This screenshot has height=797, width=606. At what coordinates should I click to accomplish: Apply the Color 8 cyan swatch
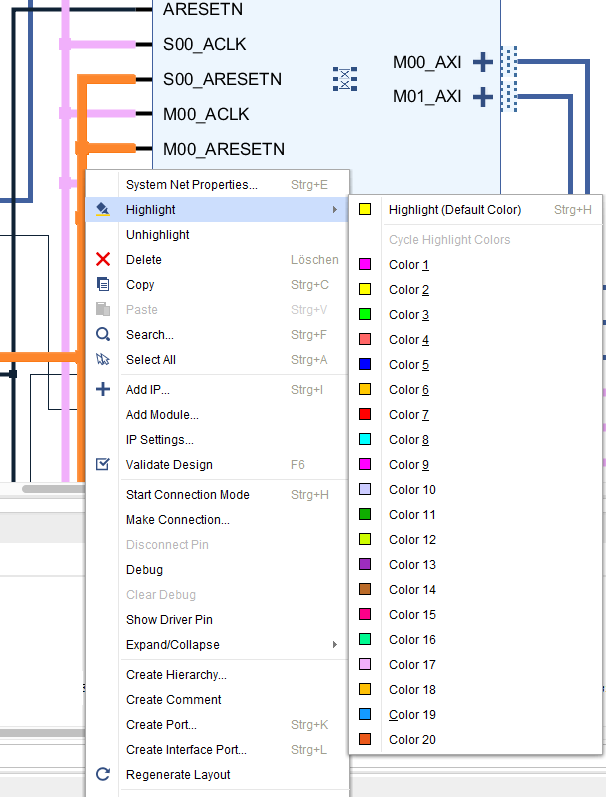(365, 439)
